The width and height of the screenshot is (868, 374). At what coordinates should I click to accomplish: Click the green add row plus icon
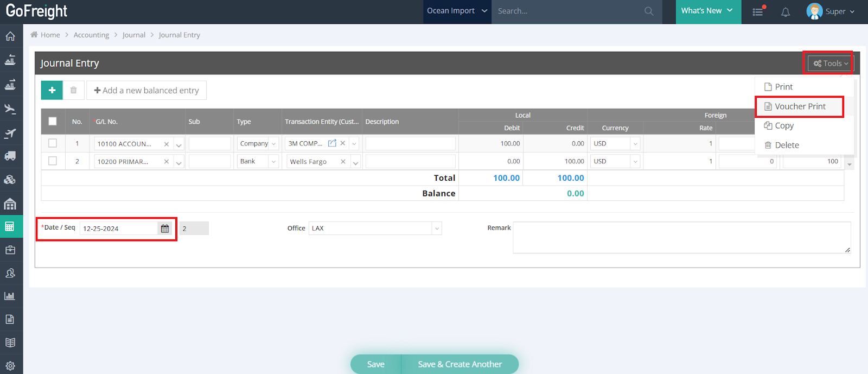click(x=52, y=90)
